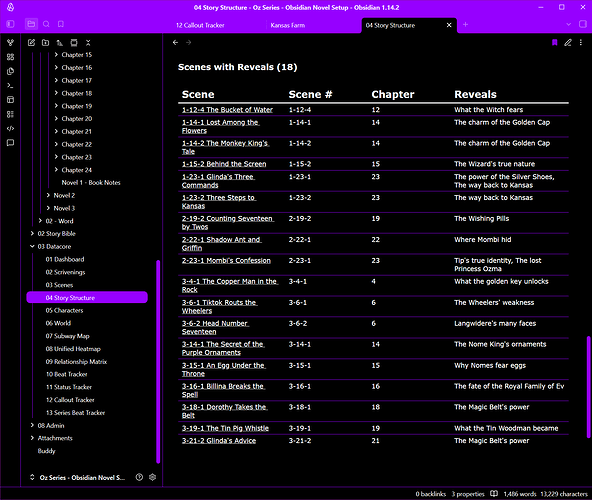The height and width of the screenshot is (500, 592).
Task: Click the note content scrollbar
Action: pyautogui.click(x=588, y=387)
